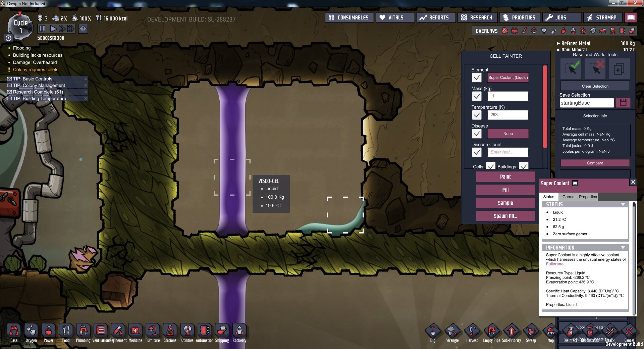Viewport: 644px width, 349px height.
Task: Open the Super Coolant element dropdown
Action: pos(508,78)
